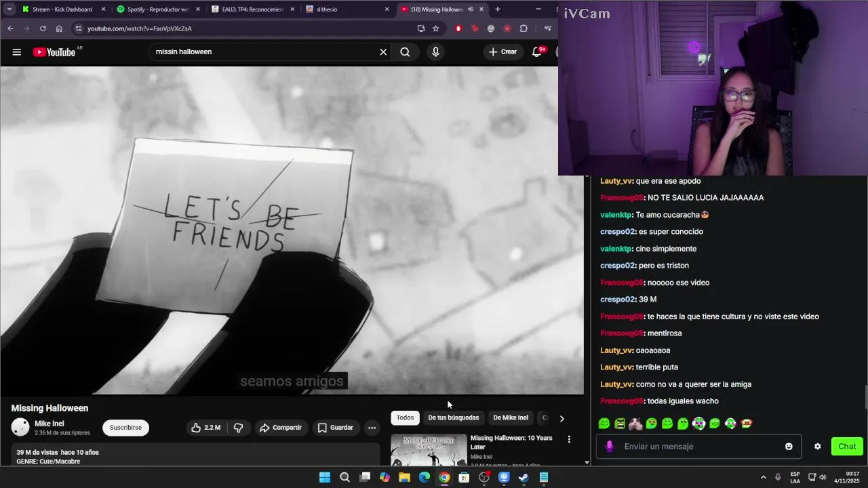868x488 pixels.
Task: Show more filter chips with right arrow
Action: pyautogui.click(x=561, y=418)
